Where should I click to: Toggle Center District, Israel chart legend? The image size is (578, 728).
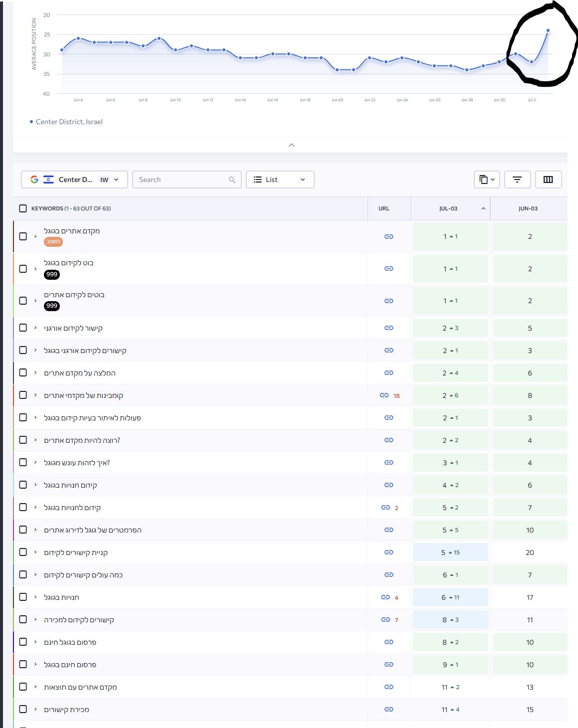[66, 122]
